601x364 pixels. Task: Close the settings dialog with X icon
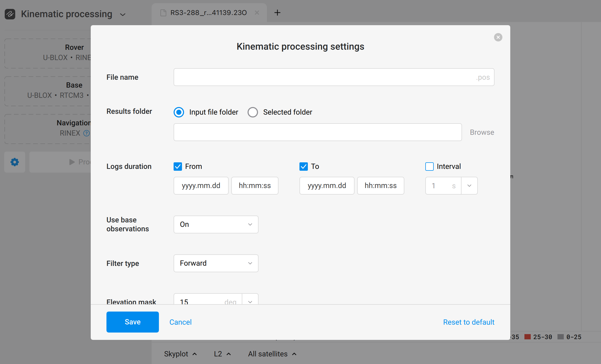(x=498, y=37)
